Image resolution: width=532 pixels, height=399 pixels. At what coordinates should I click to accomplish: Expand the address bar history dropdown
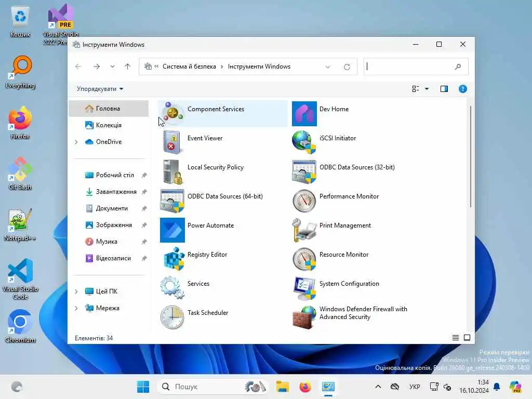(x=328, y=67)
